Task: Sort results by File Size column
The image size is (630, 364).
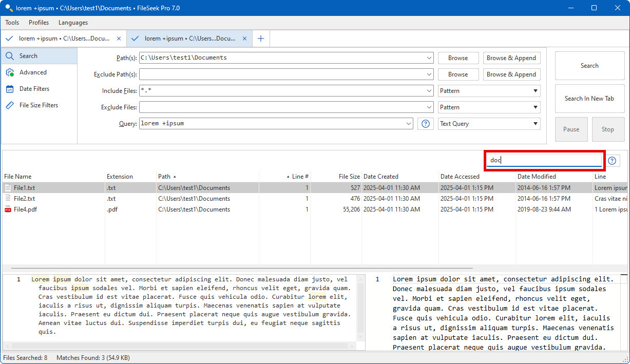Action: coord(336,177)
